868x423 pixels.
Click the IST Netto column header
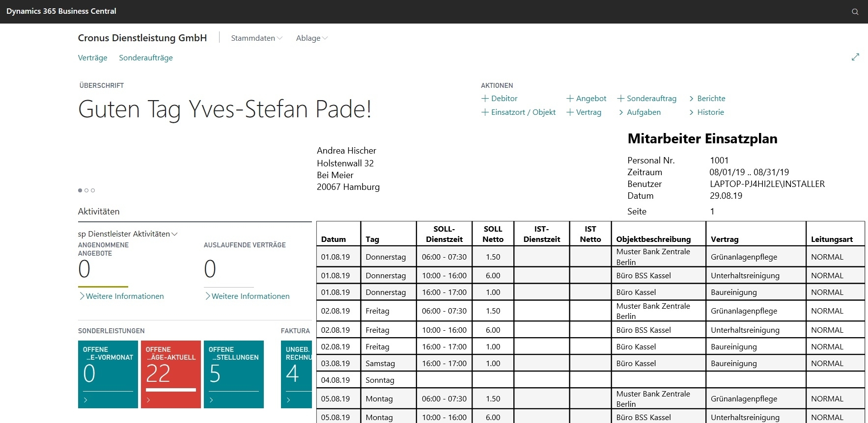[x=590, y=234]
